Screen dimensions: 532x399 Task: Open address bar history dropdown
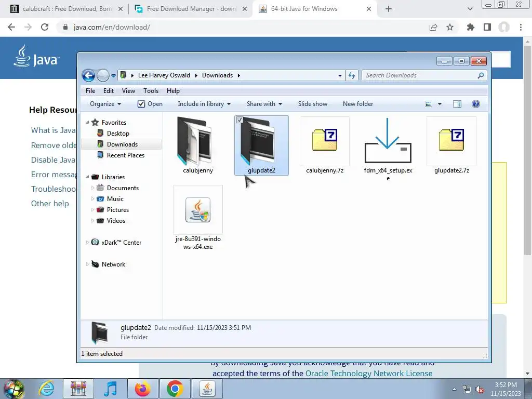[x=340, y=76]
